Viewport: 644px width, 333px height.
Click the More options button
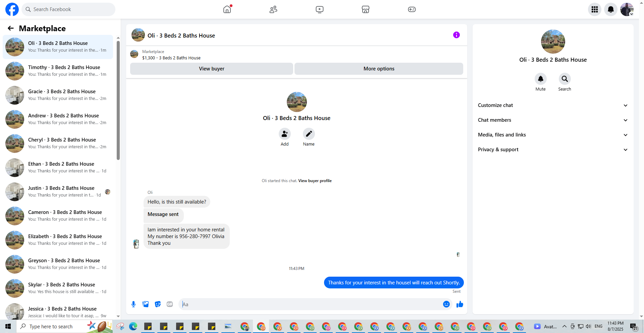click(379, 69)
